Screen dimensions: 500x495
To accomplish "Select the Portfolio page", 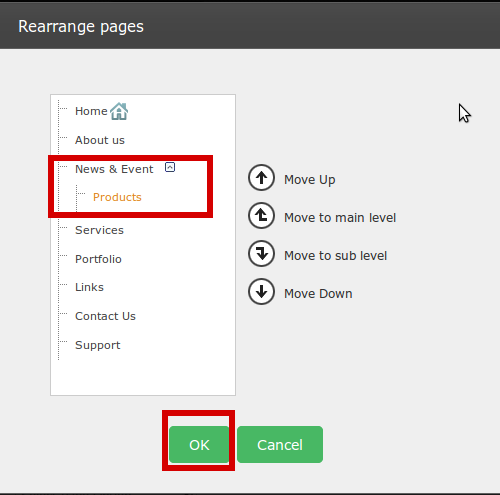I will click(98, 259).
